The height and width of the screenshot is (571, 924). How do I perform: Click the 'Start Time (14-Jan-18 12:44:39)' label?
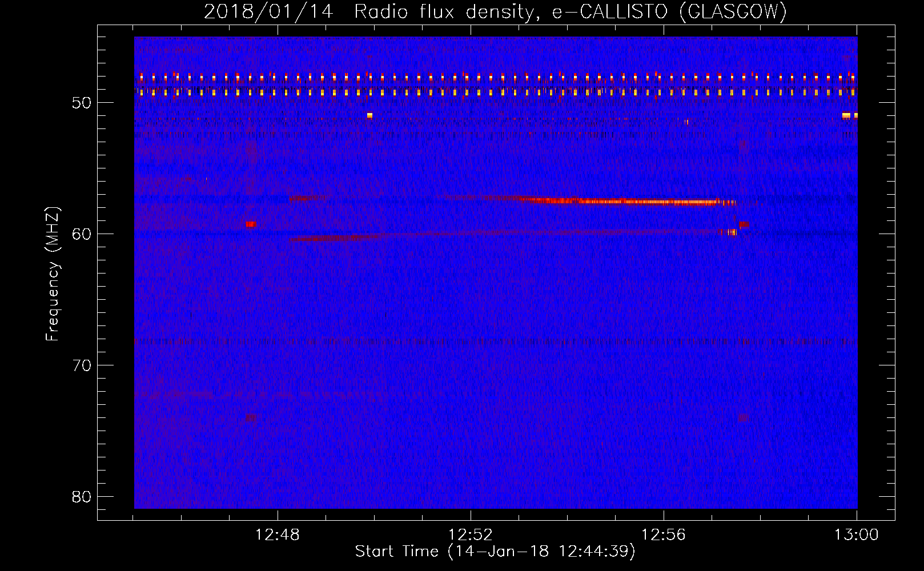495,552
